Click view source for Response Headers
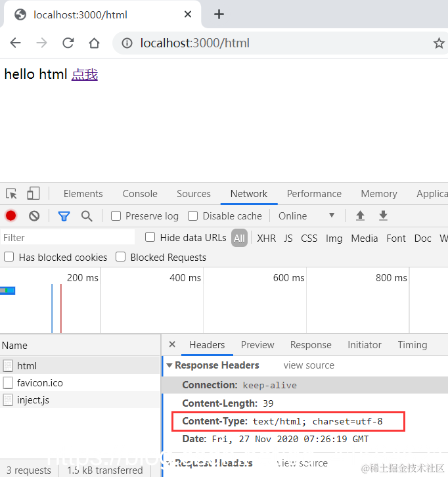This screenshot has height=477, width=448. pos(309,365)
